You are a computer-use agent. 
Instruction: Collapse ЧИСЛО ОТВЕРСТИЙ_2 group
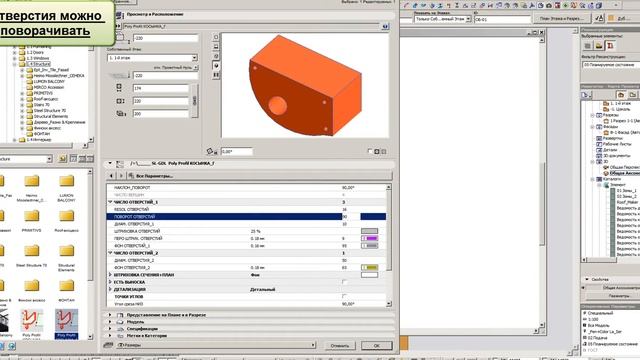110,253
